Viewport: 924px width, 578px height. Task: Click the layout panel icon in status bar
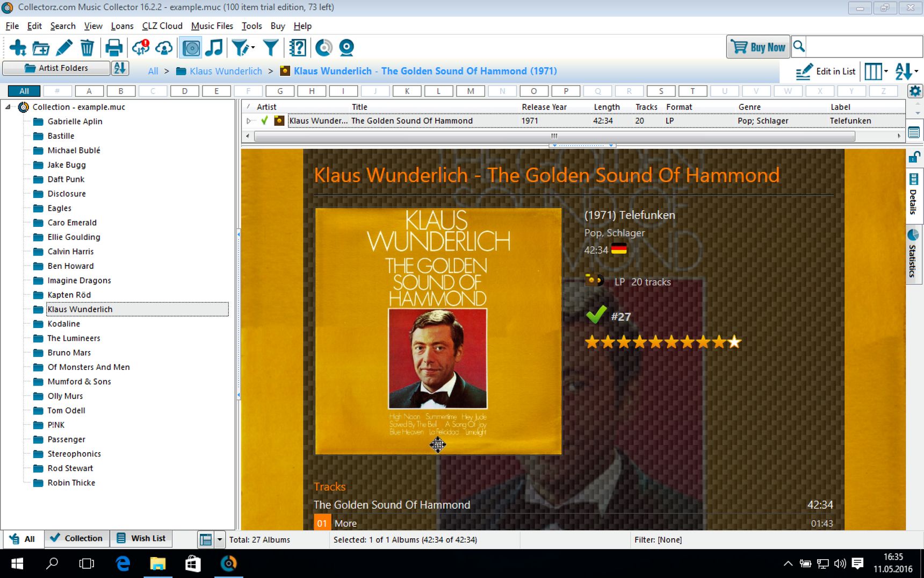tap(205, 539)
